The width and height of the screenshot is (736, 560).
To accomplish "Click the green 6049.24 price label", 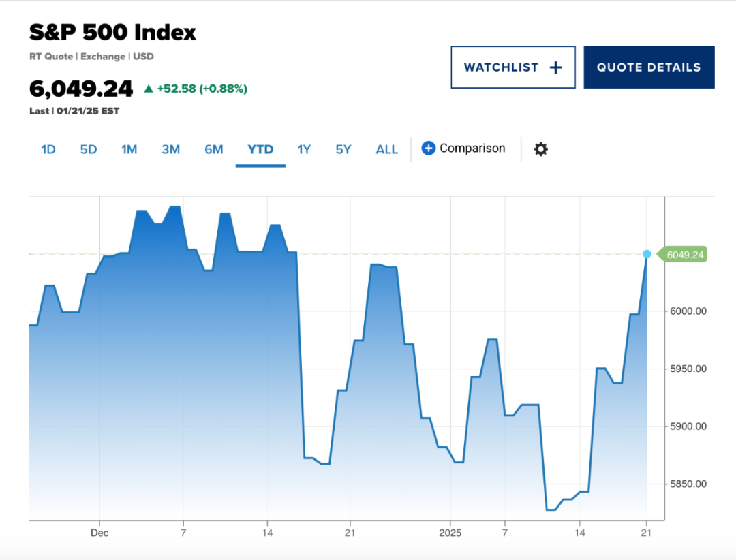I will [x=684, y=255].
